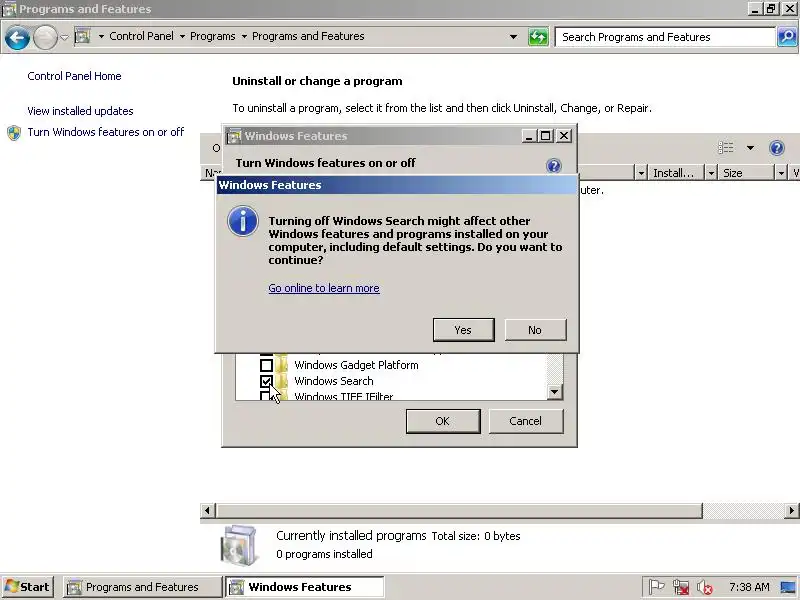This screenshot has height=600, width=800.
Task: Open Install... column filter dropdown
Action: (711, 173)
